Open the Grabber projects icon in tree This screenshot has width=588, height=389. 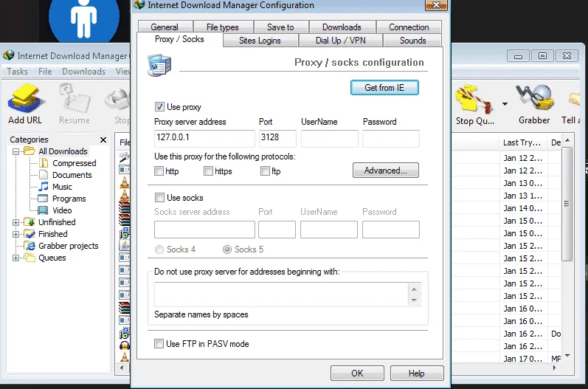(x=30, y=246)
